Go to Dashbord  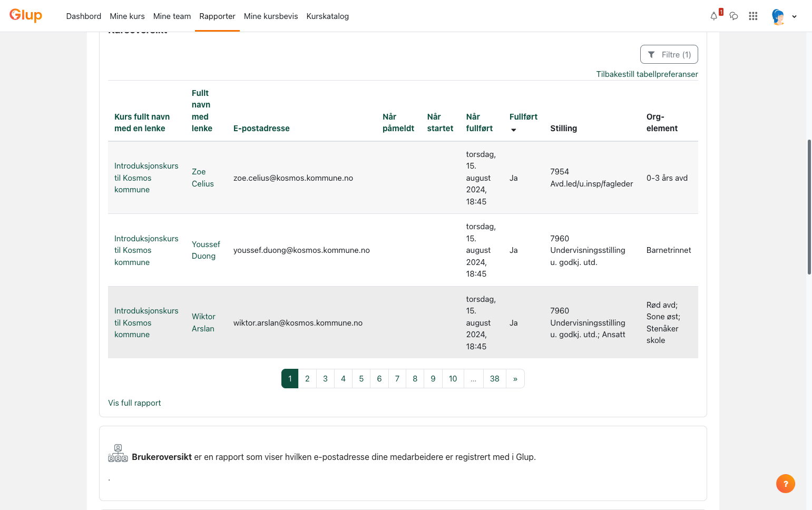[x=84, y=16]
